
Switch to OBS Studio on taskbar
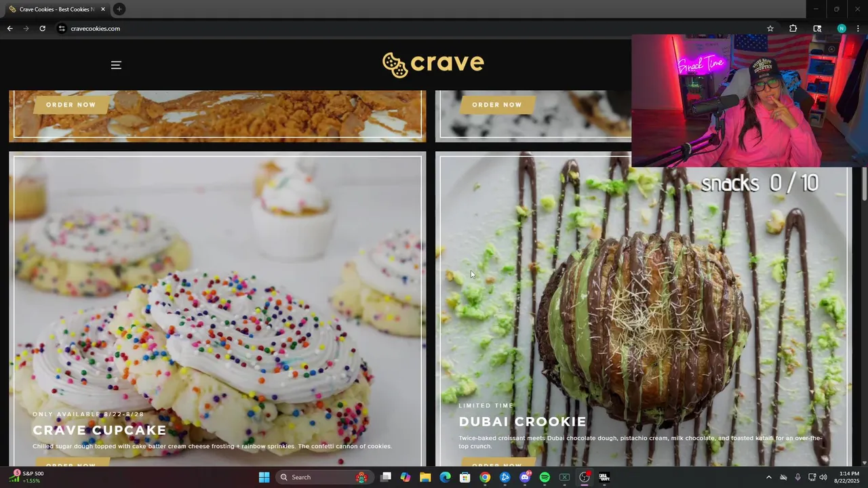tap(585, 477)
